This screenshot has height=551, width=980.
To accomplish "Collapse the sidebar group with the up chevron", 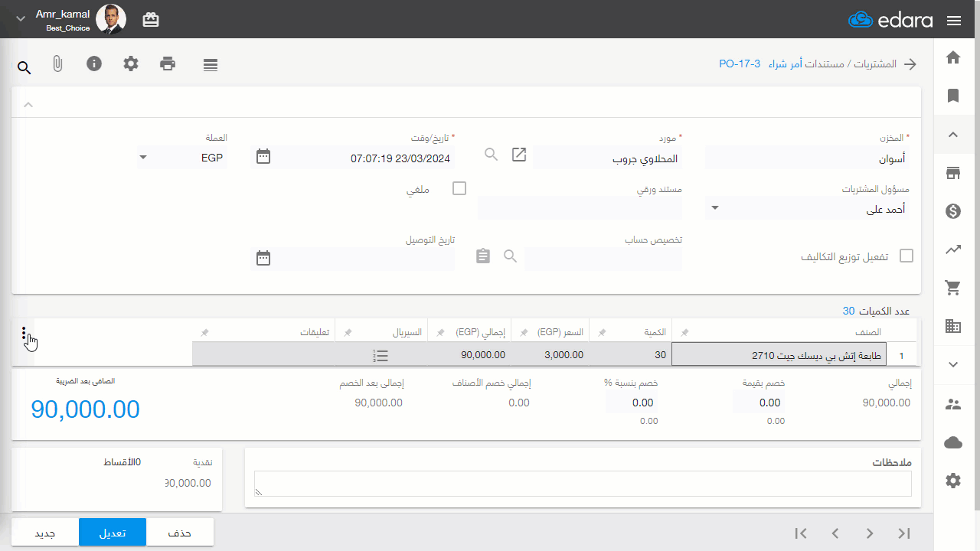I will 953,135.
